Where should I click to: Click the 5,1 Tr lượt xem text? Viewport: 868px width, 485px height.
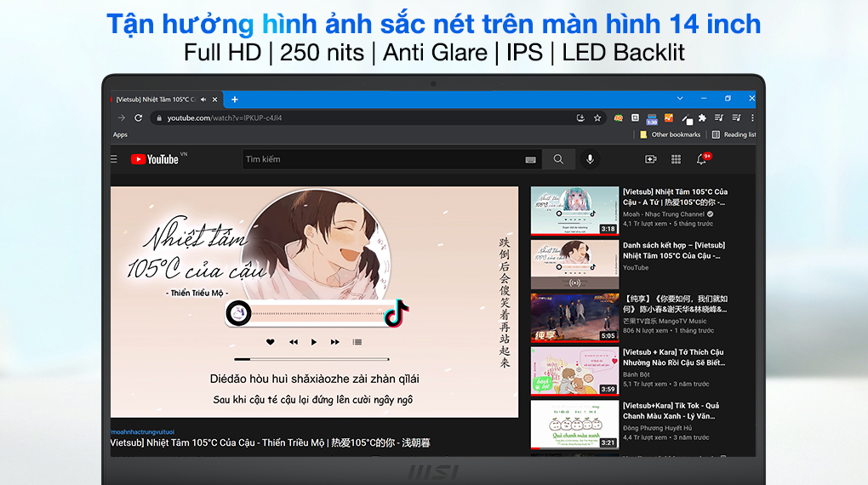point(645,385)
